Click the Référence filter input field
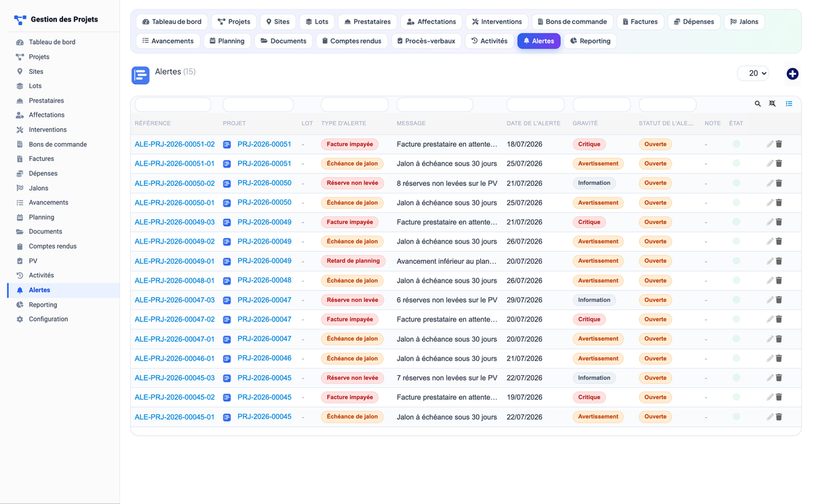This screenshot has width=814, height=504. (x=173, y=104)
